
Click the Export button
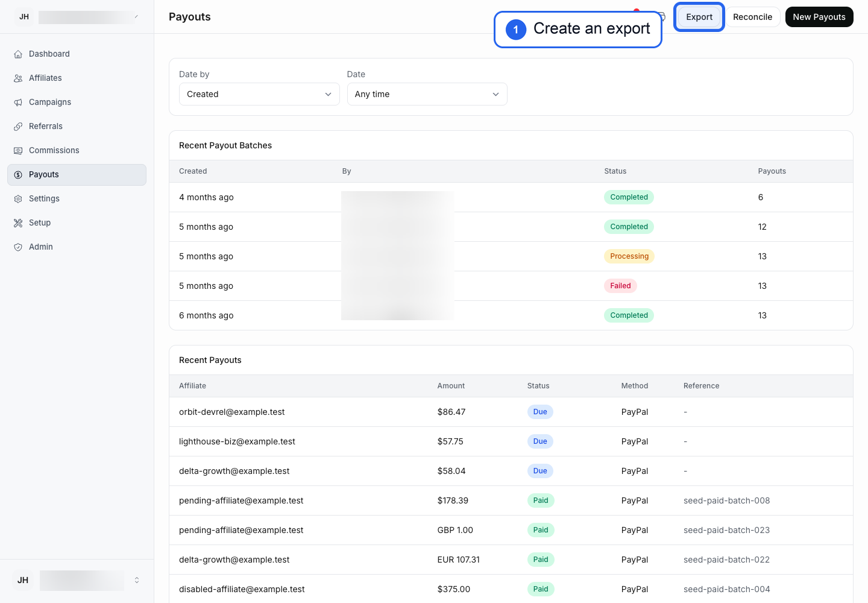point(699,17)
